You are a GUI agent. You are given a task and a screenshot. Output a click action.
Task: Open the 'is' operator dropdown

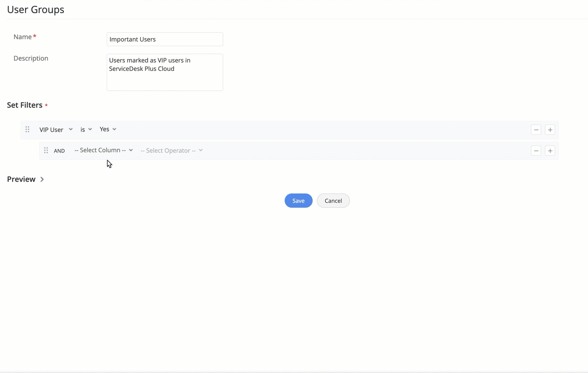point(86,129)
